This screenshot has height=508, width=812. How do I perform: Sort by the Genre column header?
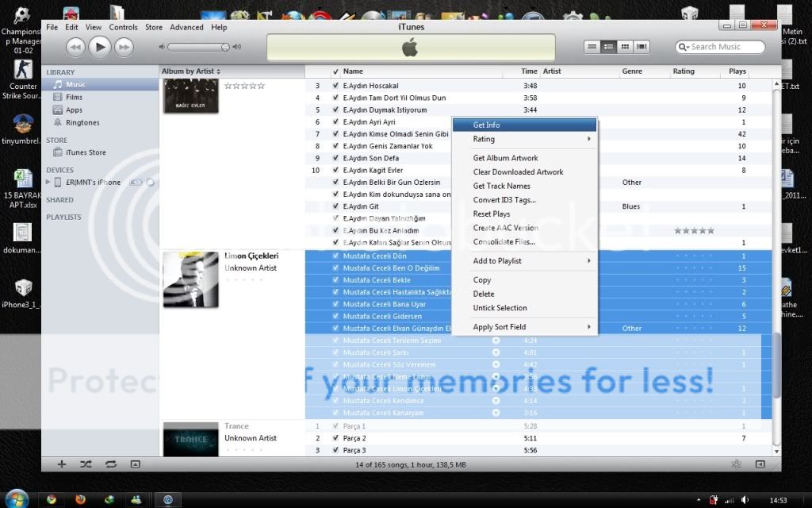[x=645, y=71]
